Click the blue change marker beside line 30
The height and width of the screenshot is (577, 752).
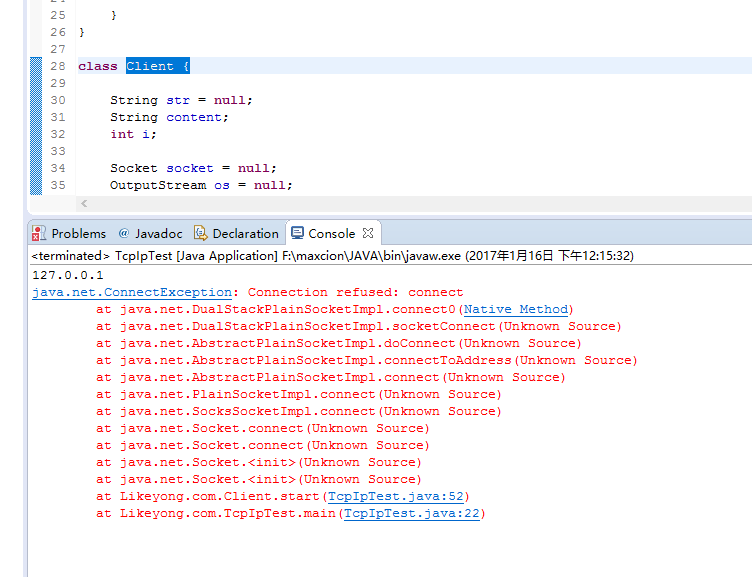pos(36,100)
